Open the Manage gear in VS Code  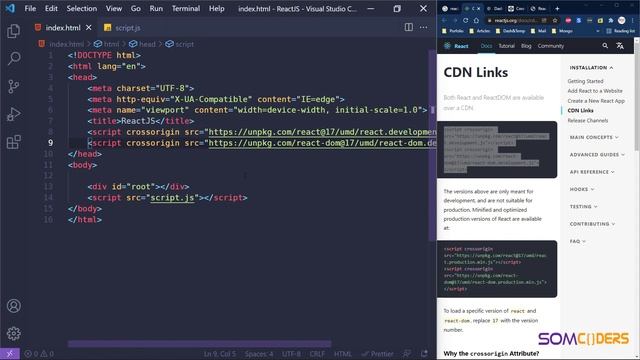[13, 333]
